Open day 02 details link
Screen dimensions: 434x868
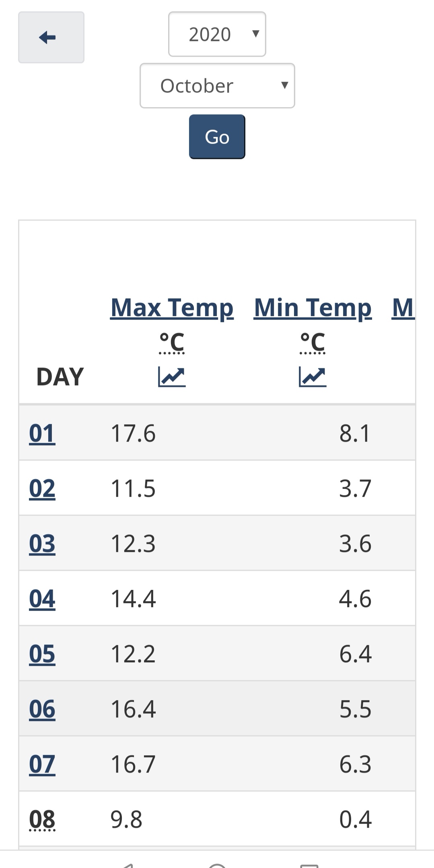pos(42,489)
